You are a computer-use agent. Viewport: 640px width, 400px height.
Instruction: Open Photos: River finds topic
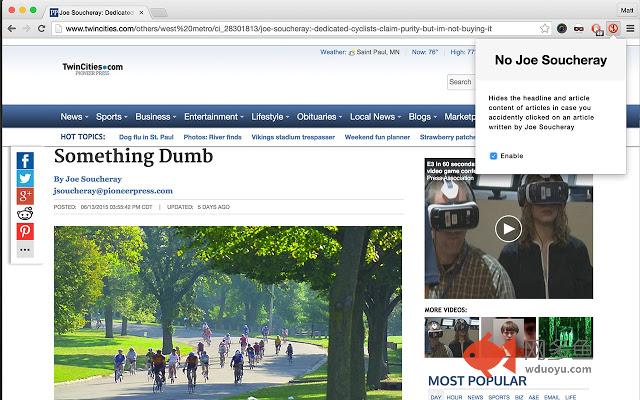(x=213, y=137)
